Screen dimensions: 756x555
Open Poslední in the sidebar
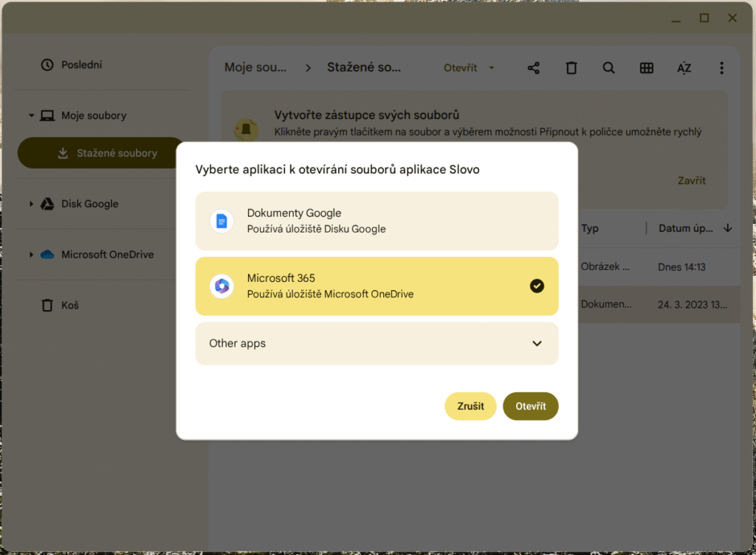coord(81,65)
